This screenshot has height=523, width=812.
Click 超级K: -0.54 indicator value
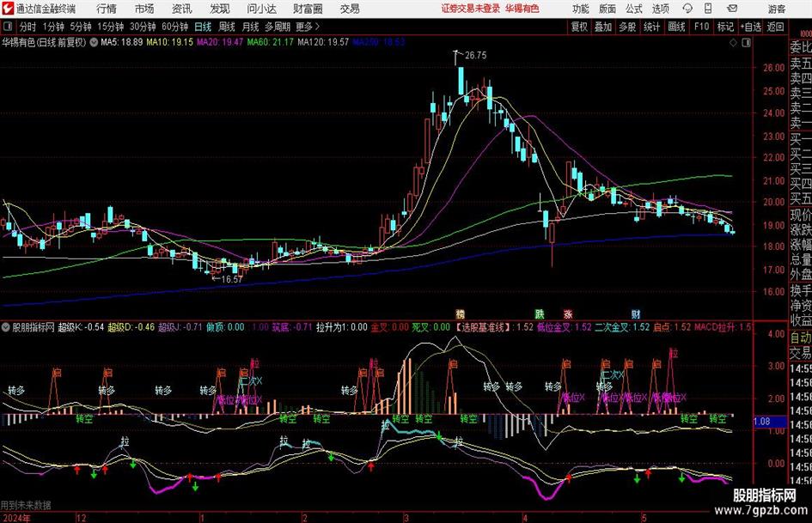coord(81,327)
